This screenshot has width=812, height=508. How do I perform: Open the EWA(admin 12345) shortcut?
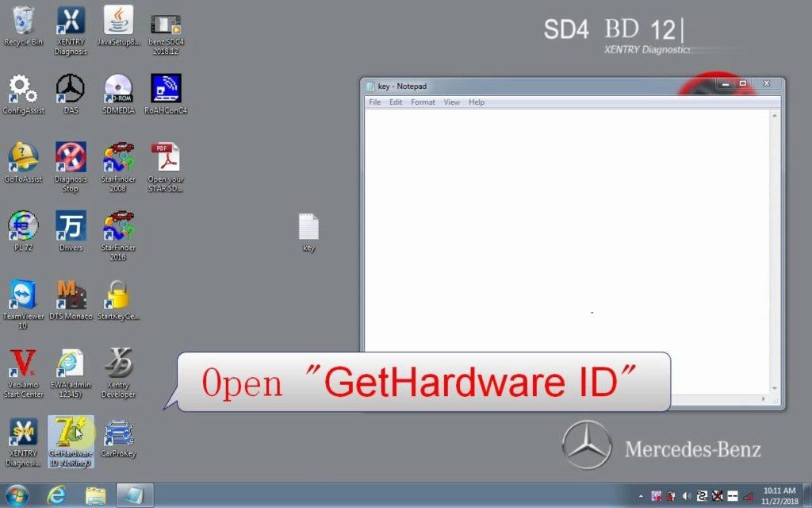pos(71,373)
